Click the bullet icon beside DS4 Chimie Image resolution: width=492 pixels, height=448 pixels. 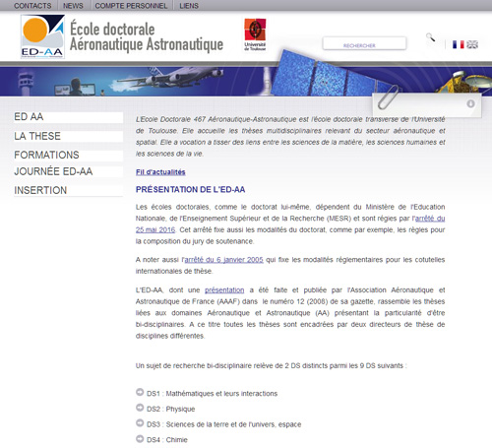pos(140,438)
